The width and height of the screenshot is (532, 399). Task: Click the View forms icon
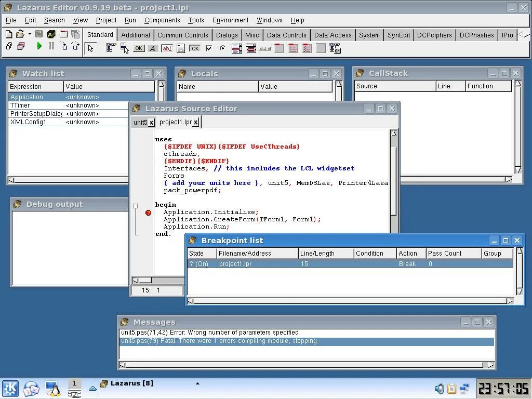tap(21, 46)
